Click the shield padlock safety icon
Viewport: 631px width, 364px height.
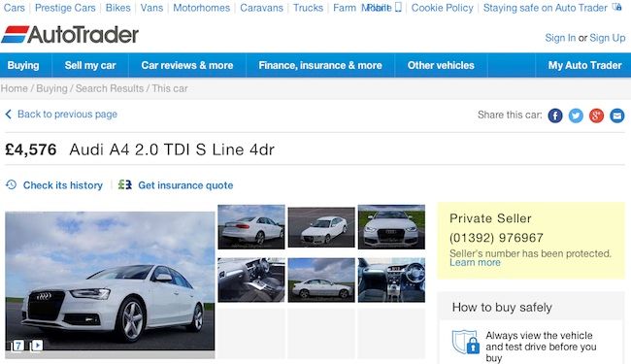pos(466,343)
